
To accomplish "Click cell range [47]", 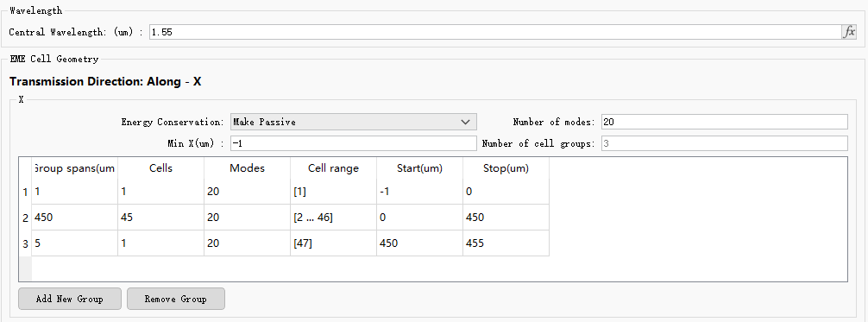I will click(333, 243).
